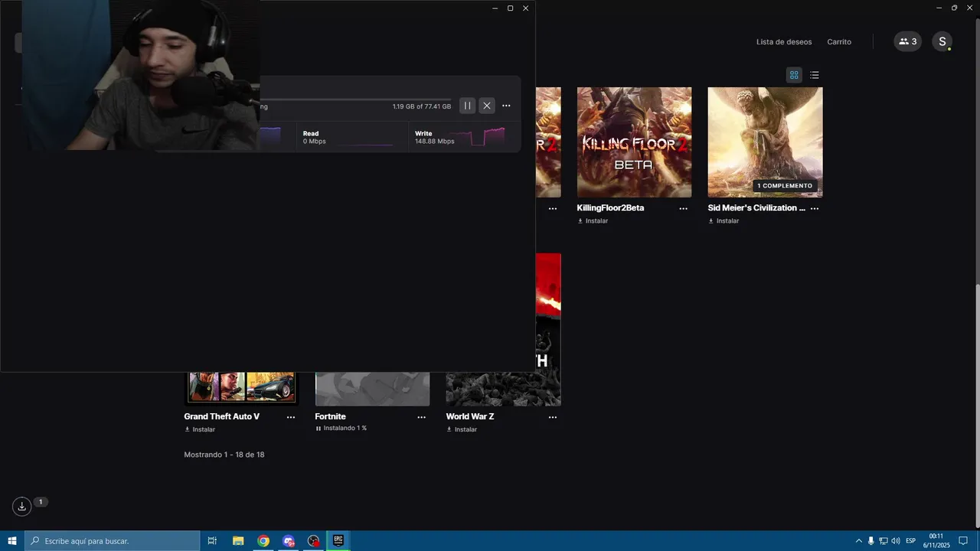Open Grand Theft Auto V more options
This screenshot has height=551, width=980.
[291, 417]
